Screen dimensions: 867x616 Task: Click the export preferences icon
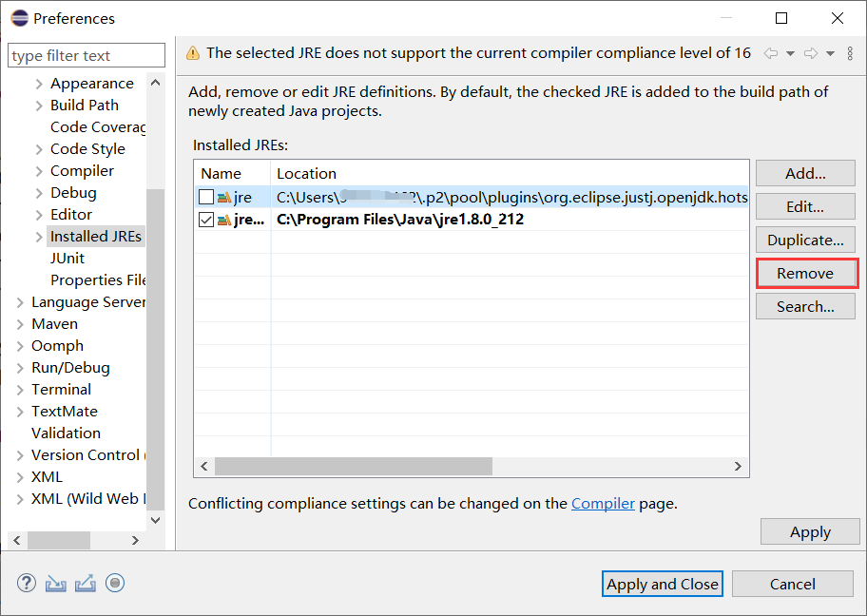(x=86, y=583)
